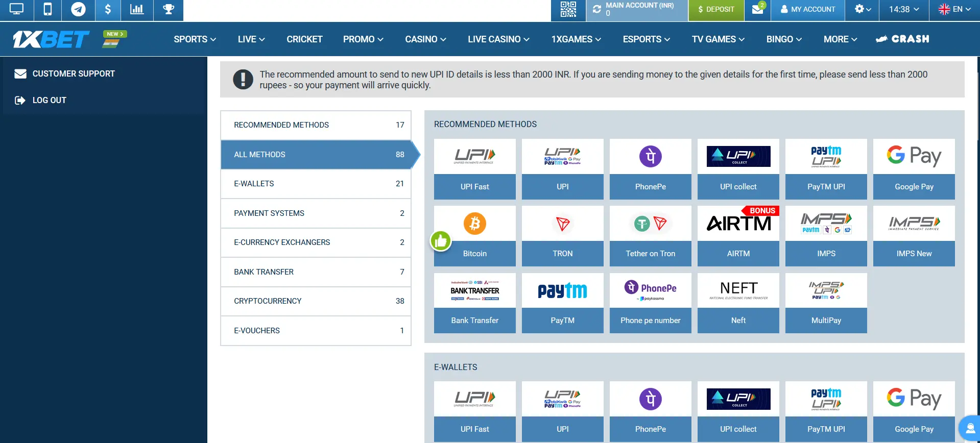The image size is (980, 443).
Task: Choose UPI Fast in E-Wallets section
Action: point(475,411)
